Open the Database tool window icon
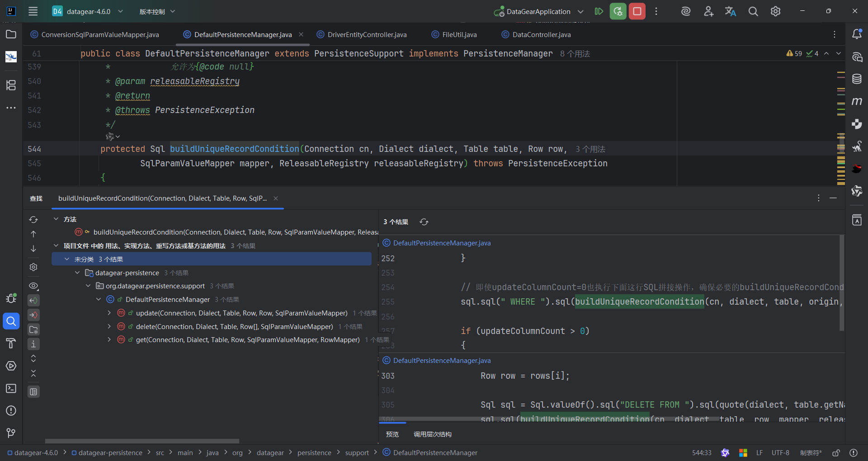The image size is (868, 461). 857,79
